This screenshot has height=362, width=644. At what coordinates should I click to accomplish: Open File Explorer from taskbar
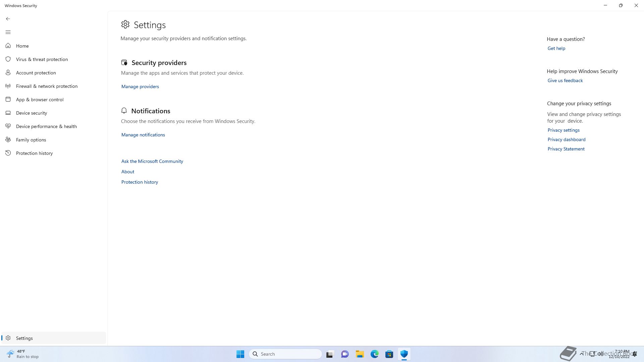coord(360,354)
